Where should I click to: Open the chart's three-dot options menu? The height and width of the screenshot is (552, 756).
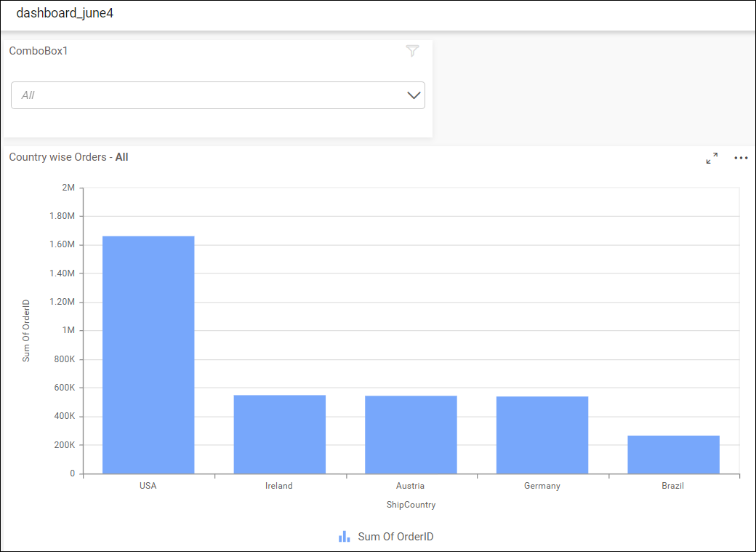click(x=741, y=158)
